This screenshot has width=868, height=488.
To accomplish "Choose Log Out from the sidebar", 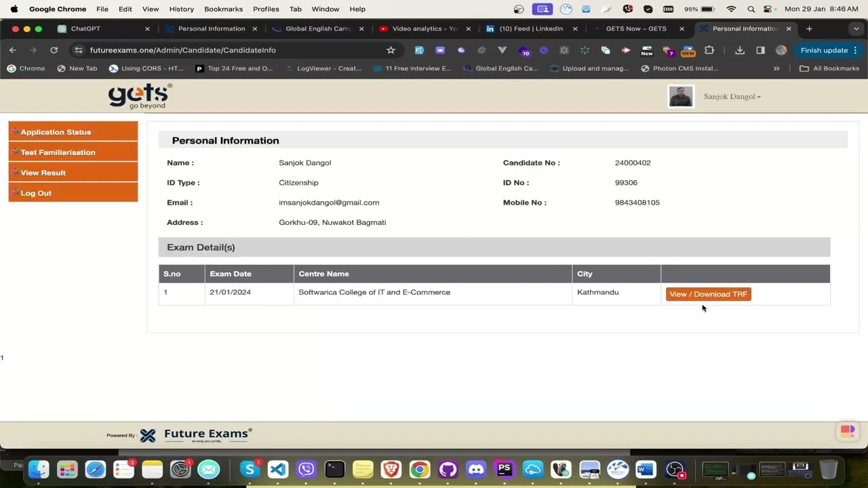I will [73, 192].
